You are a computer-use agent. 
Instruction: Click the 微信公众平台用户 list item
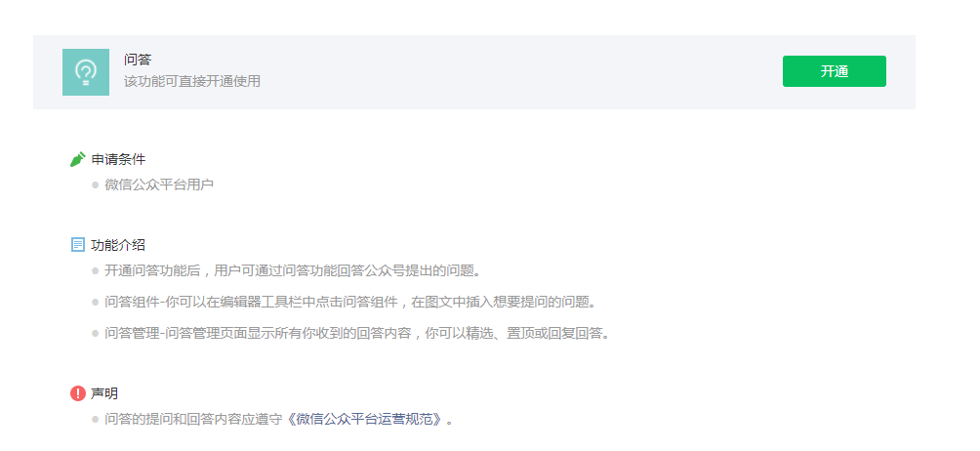(159, 184)
